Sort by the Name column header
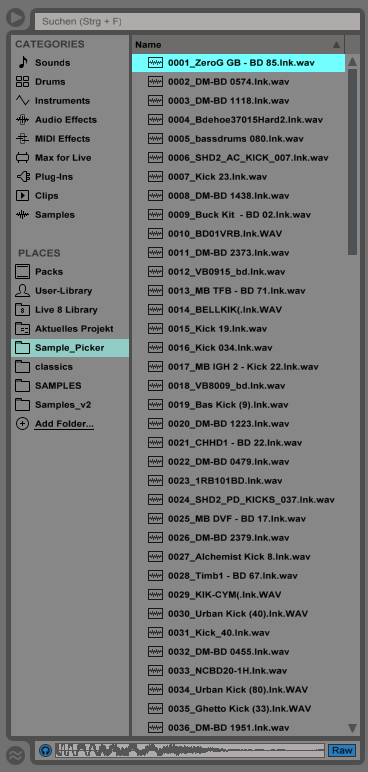 click(238, 44)
